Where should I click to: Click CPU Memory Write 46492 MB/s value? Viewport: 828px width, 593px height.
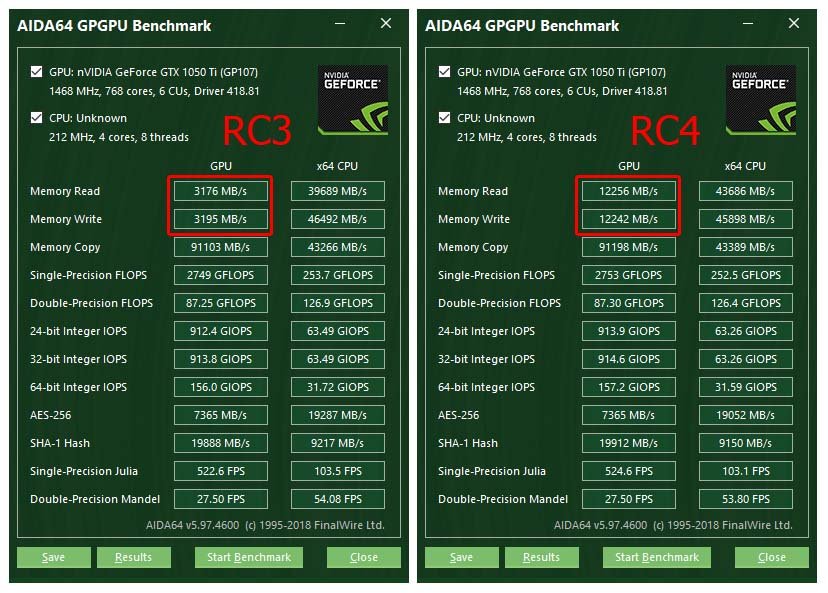tap(338, 219)
